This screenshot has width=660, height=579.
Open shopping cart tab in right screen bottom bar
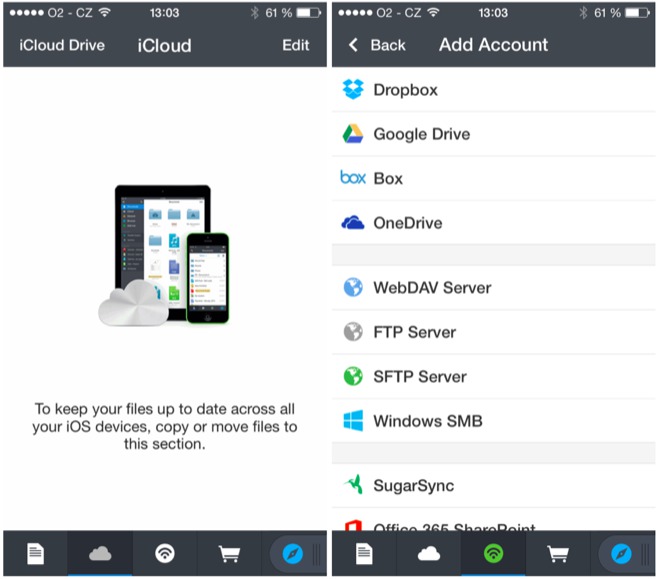tap(558, 553)
